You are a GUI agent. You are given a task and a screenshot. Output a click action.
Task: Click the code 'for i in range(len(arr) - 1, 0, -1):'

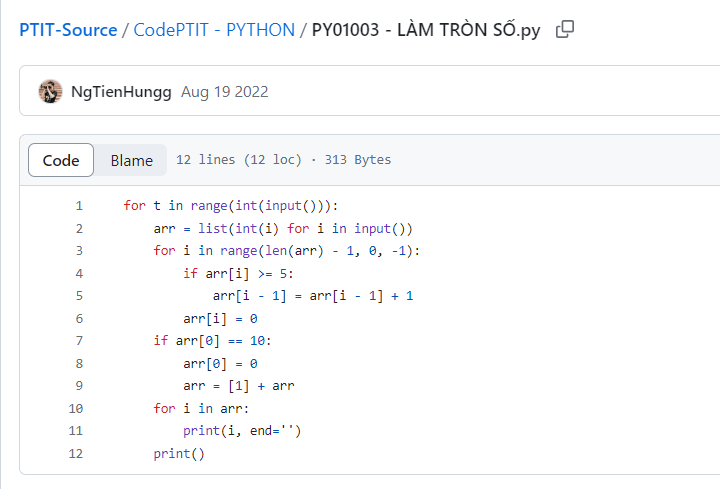pyautogui.click(x=287, y=251)
